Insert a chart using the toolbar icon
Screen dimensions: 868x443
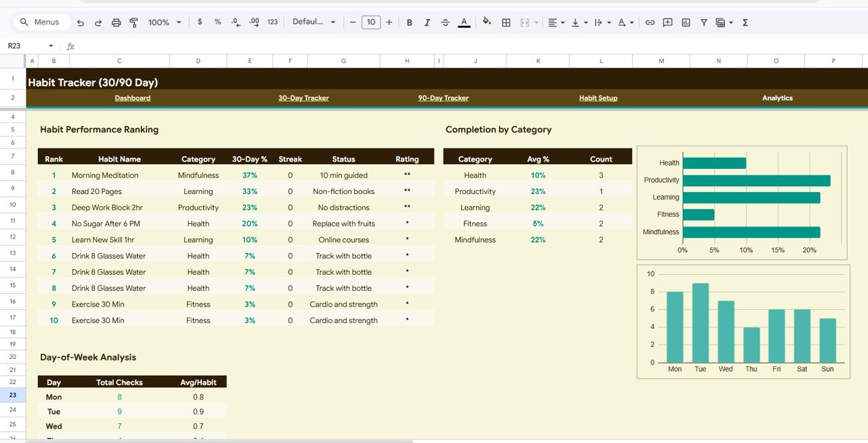tap(685, 22)
